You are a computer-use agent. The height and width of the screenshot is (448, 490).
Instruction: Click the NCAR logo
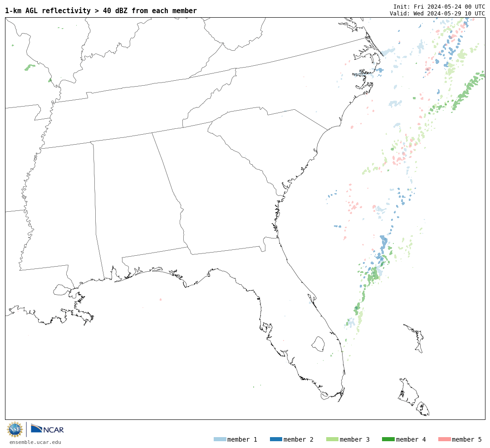[47, 429]
